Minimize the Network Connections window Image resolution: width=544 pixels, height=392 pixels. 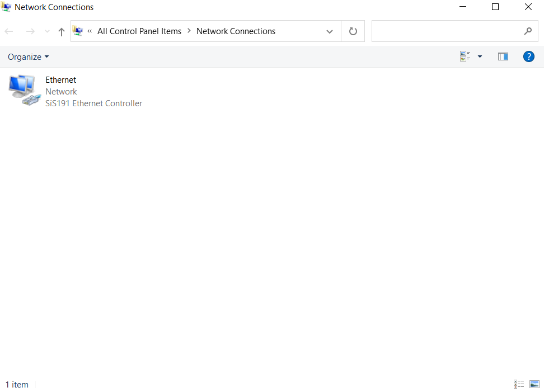click(x=462, y=7)
